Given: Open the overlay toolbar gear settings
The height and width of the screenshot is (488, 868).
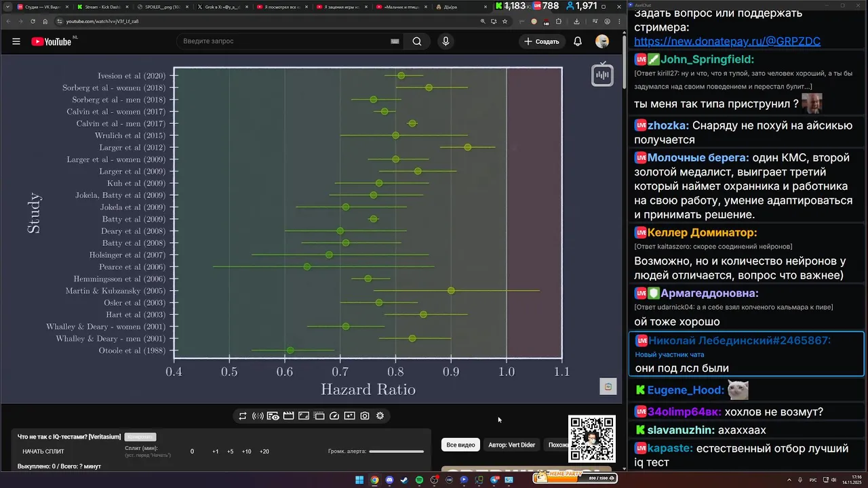Looking at the screenshot, I should pos(380,416).
